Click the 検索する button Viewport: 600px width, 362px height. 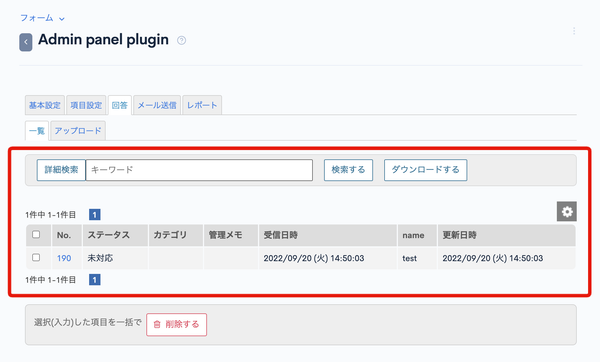tap(348, 170)
